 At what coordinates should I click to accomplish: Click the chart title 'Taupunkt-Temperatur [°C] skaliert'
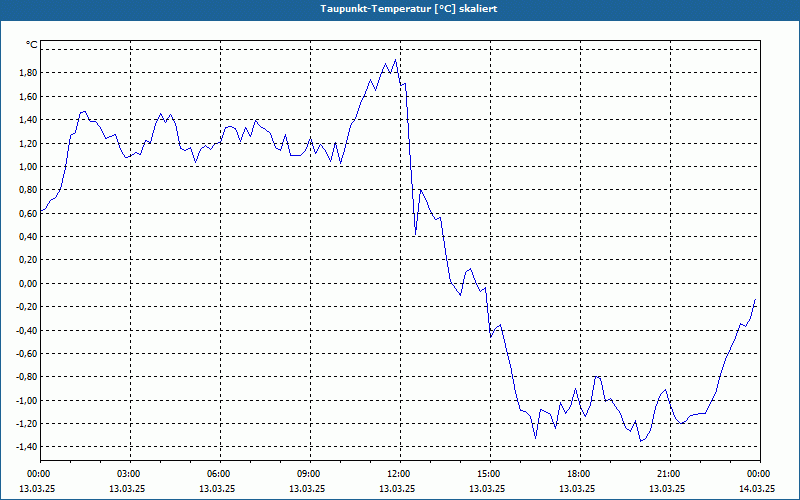click(409, 9)
